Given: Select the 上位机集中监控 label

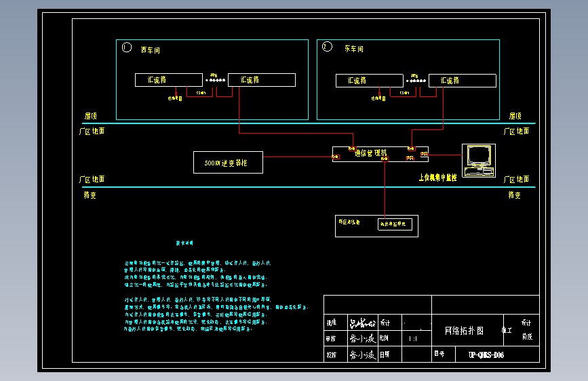Looking at the screenshot, I should click(437, 178).
